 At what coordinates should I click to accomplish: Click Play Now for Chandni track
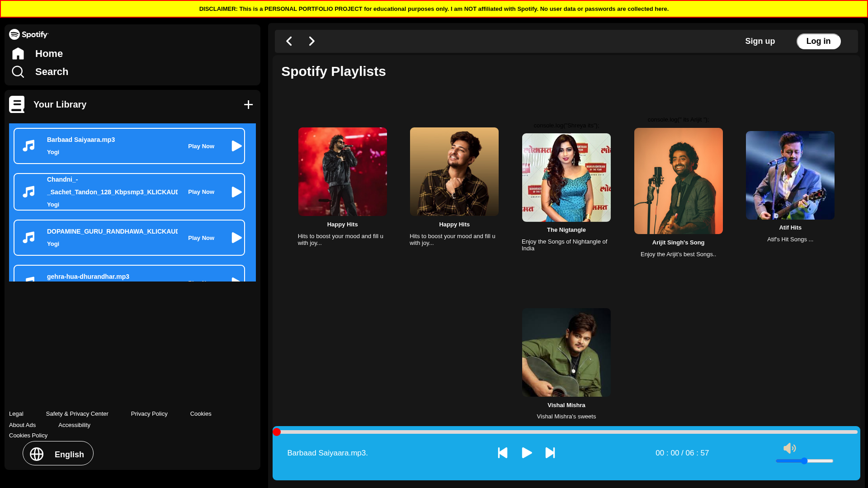click(x=201, y=192)
